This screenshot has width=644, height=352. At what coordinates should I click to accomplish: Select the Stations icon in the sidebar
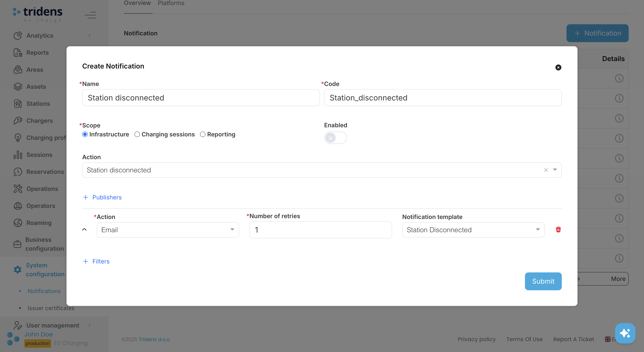coord(17,103)
